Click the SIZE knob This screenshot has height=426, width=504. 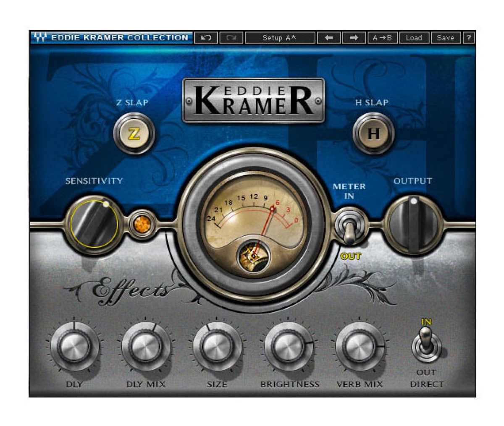tap(217, 347)
